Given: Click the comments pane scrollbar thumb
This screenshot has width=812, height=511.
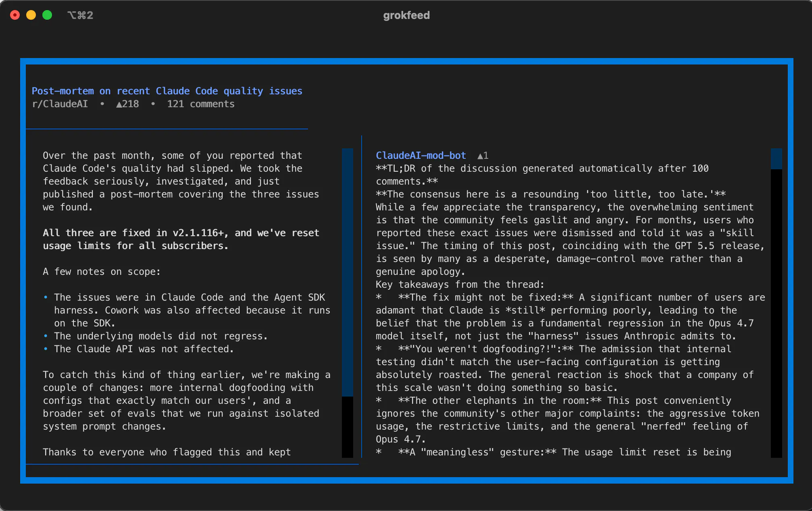Looking at the screenshot, I should click(776, 159).
